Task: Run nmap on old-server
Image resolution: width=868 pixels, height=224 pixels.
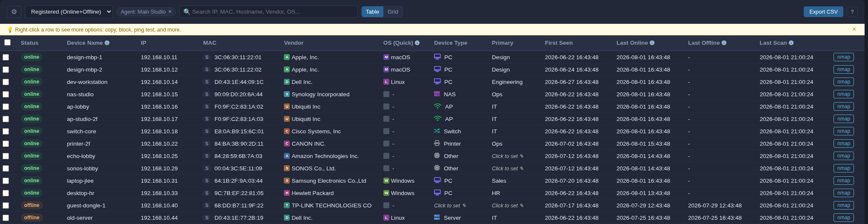Action: [x=843, y=218]
